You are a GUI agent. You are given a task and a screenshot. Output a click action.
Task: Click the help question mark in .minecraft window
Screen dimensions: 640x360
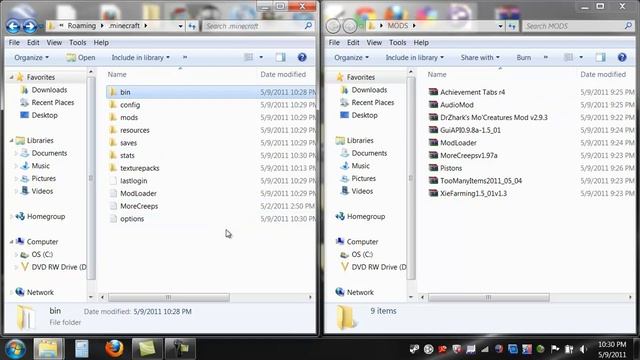point(302,58)
